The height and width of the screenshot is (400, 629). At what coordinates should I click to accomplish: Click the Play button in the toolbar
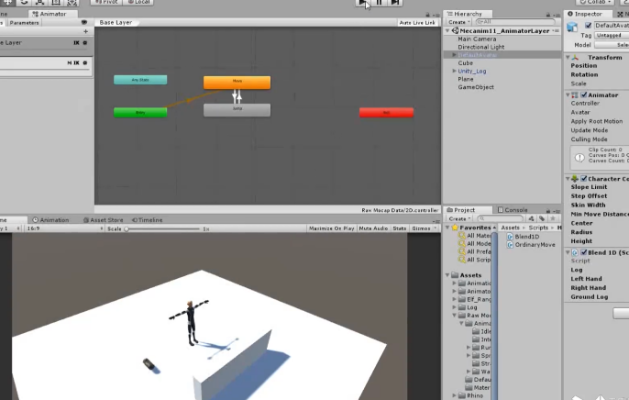362,2
